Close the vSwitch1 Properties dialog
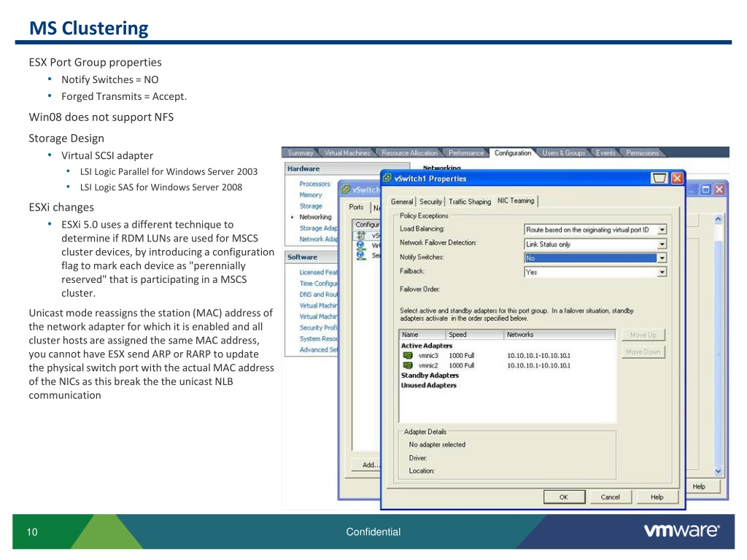747x560 pixels. [x=677, y=179]
